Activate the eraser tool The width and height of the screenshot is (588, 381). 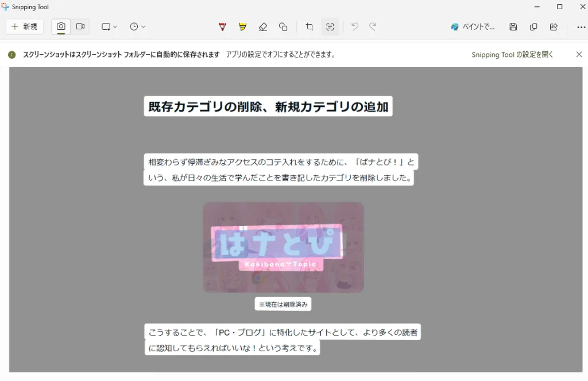[x=263, y=26]
